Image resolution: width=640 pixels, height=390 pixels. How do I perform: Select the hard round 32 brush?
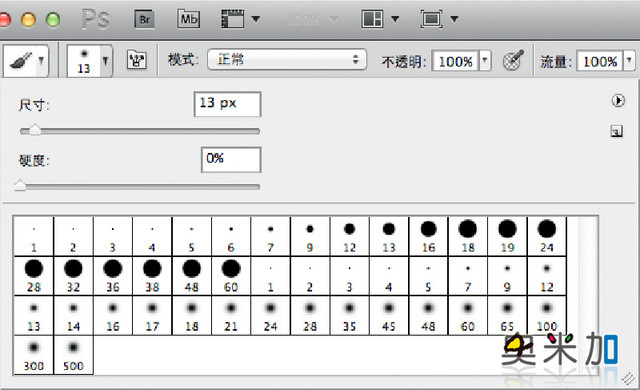point(73,276)
